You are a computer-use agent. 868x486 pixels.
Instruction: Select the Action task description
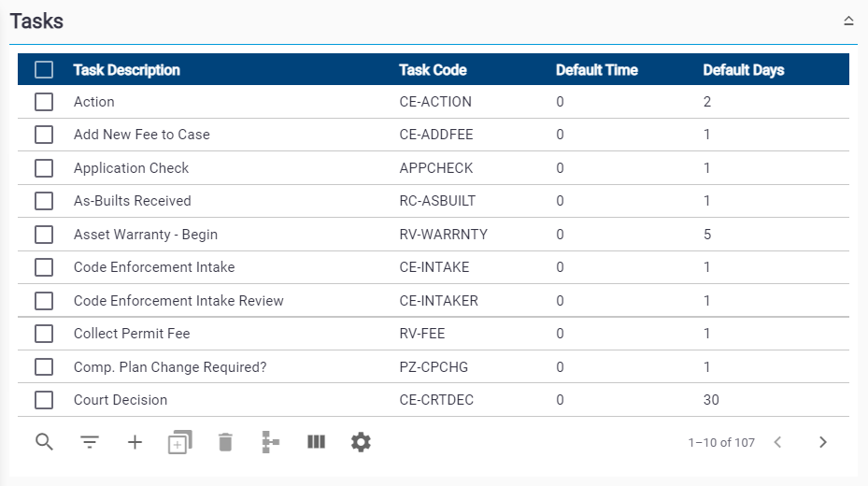tap(94, 102)
